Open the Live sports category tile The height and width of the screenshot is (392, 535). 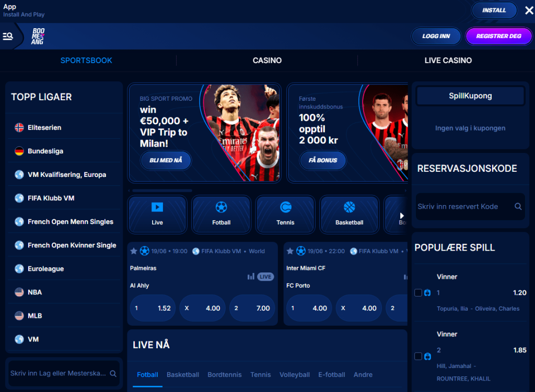click(157, 215)
